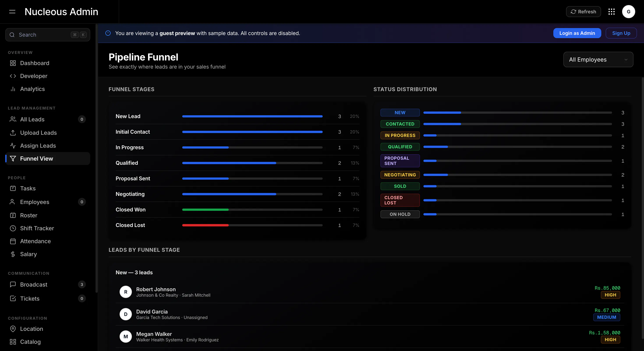This screenshot has height=351, width=644.
Task: Click the Sign Up button
Action: pos(621,33)
